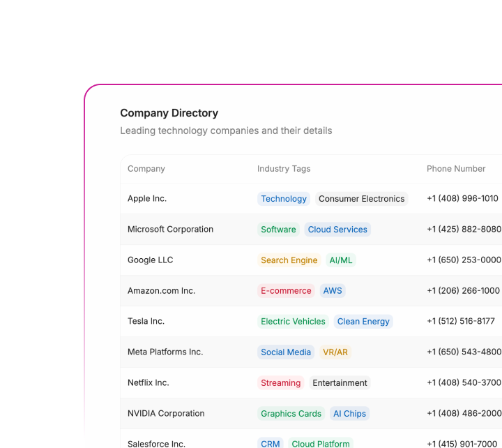Select the AI/ML tag for Google

[x=341, y=260]
